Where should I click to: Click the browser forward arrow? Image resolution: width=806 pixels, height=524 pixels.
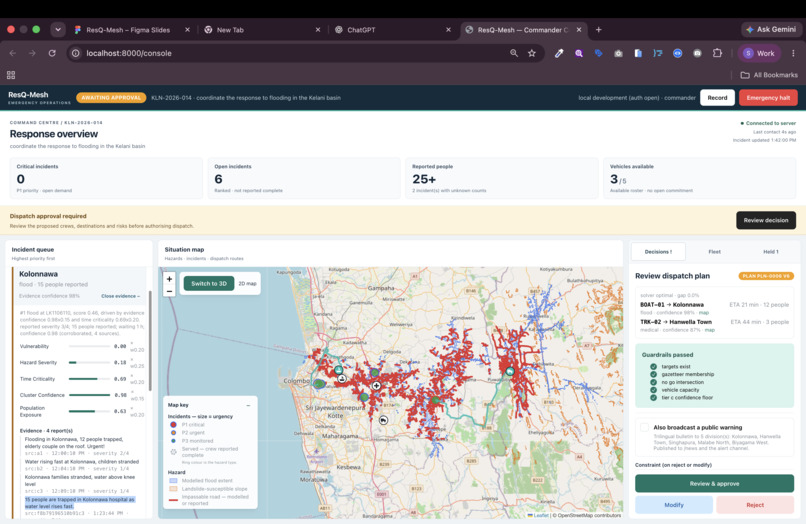pos(32,53)
